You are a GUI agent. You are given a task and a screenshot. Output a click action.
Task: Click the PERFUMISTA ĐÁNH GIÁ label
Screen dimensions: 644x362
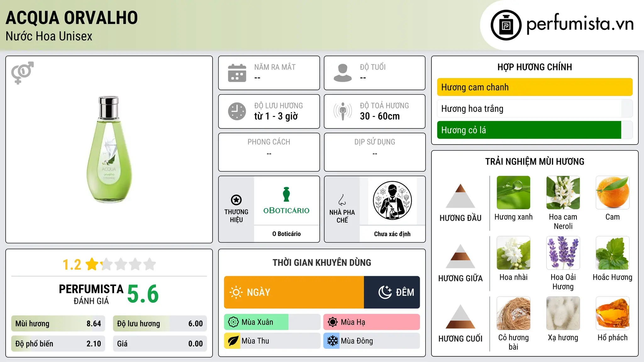91,294
